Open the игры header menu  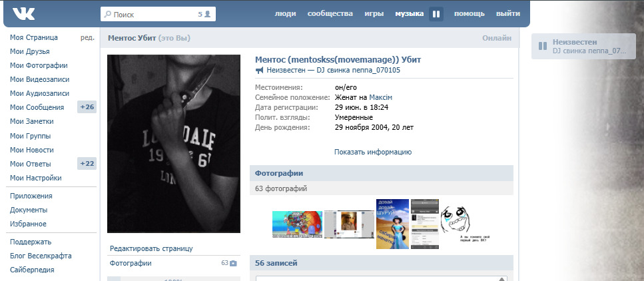[x=374, y=13]
